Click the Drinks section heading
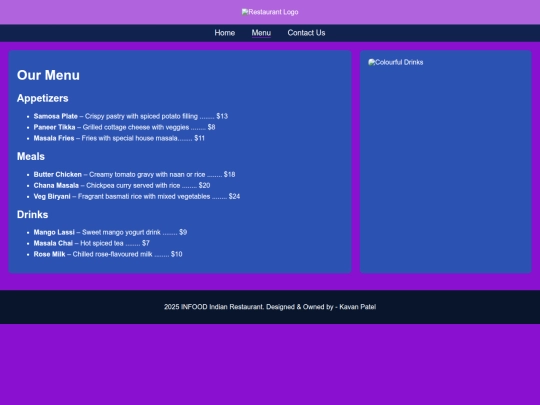The height and width of the screenshot is (405, 540). click(32, 215)
